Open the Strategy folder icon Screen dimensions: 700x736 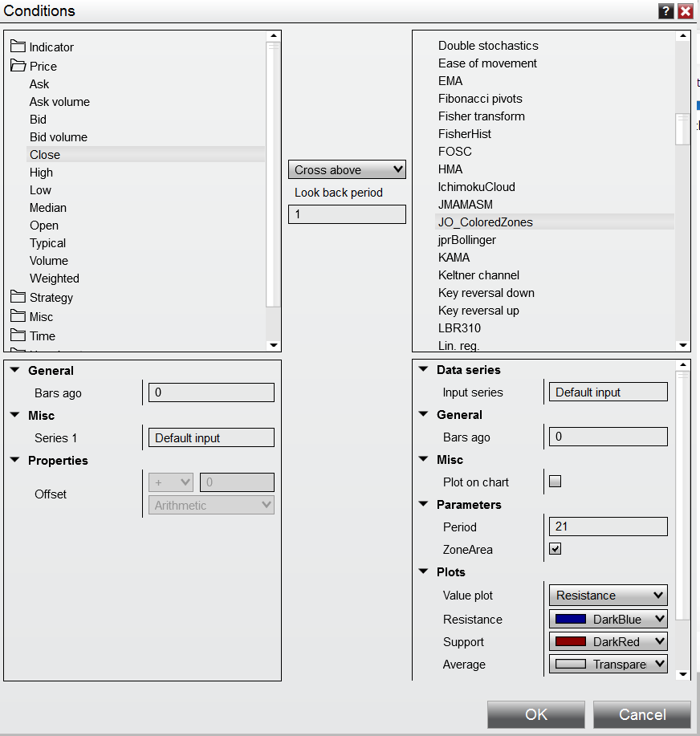pyautogui.click(x=18, y=297)
